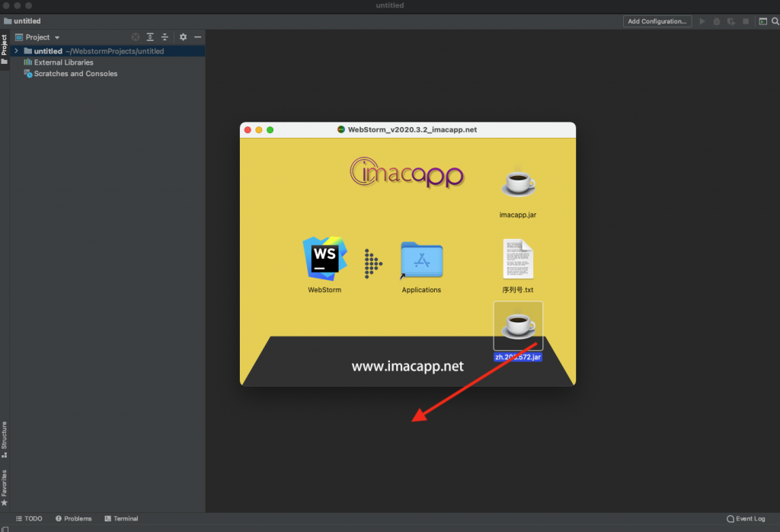780x532 pixels.
Task: Click the project window icon beside search
Action: pos(762,21)
